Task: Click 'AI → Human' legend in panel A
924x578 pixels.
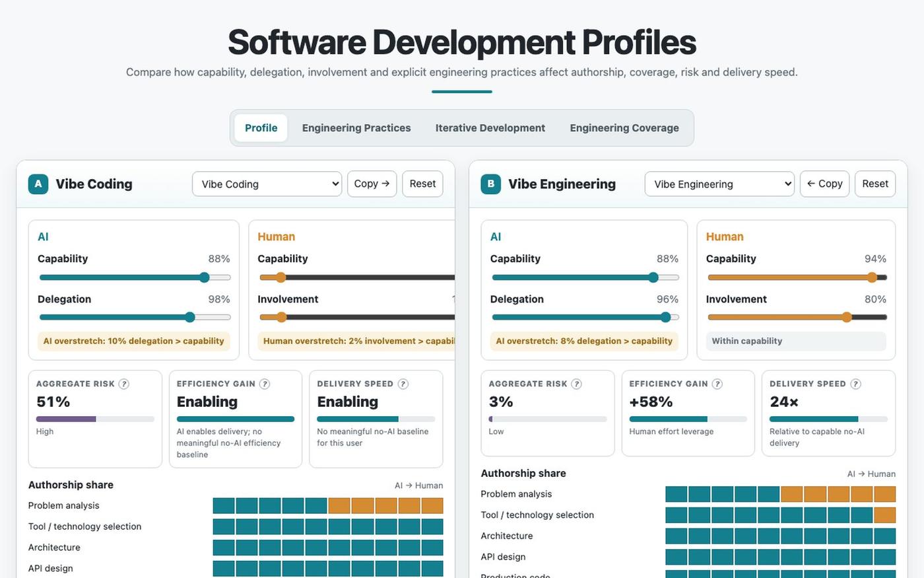Action: [418, 486]
